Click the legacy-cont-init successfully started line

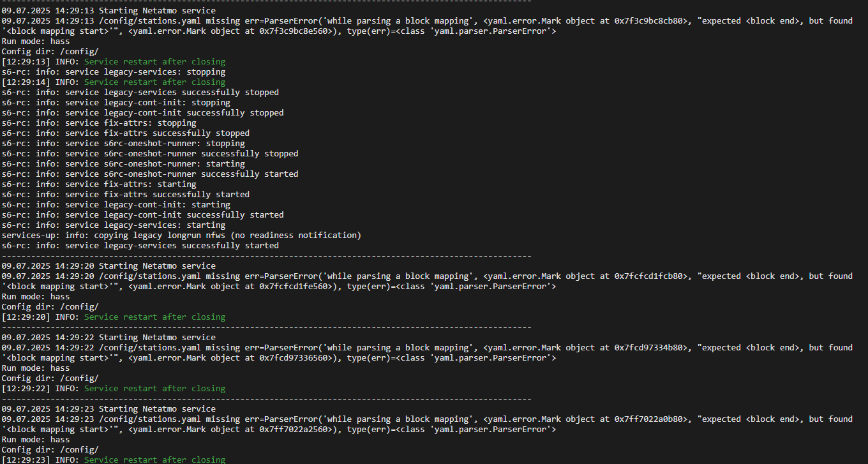click(x=143, y=215)
